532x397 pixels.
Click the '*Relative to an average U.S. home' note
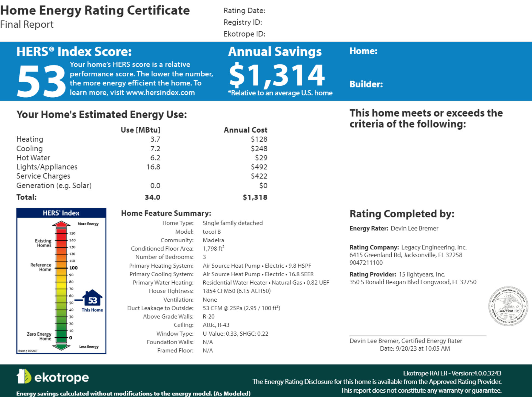280,93
